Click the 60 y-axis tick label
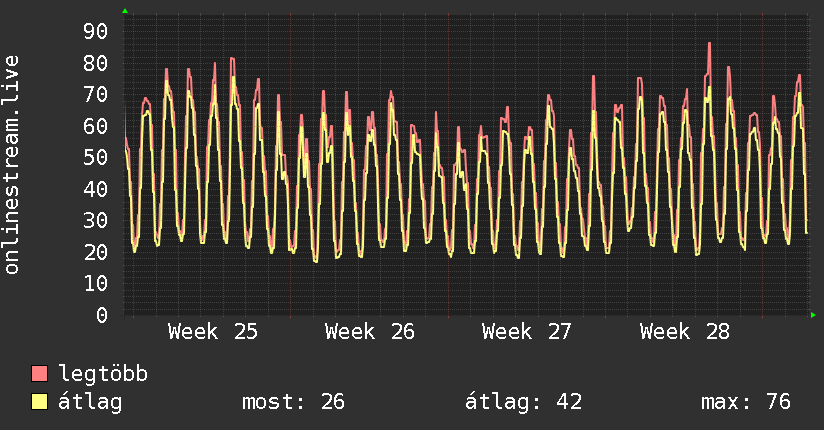The image size is (824, 430). click(x=96, y=126)
